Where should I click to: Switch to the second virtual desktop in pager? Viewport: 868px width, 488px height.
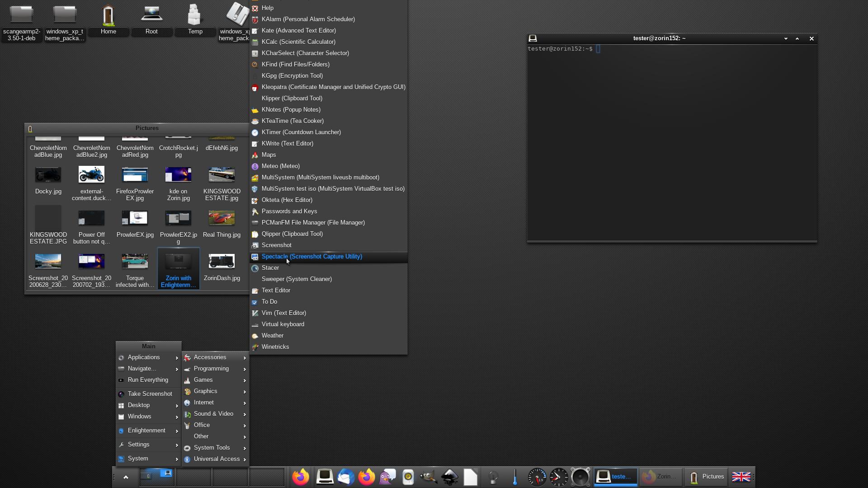[x=193, y=477]
